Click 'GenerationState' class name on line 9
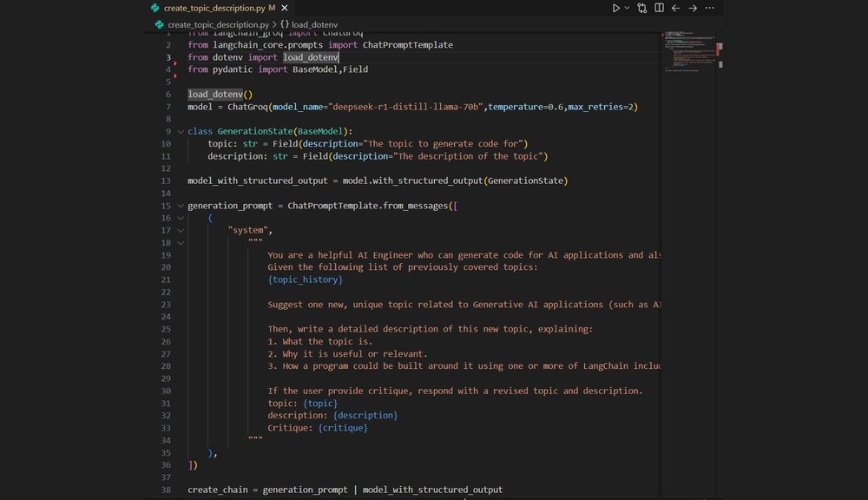Viewport: 868px width, 500px height. point(254,131)
